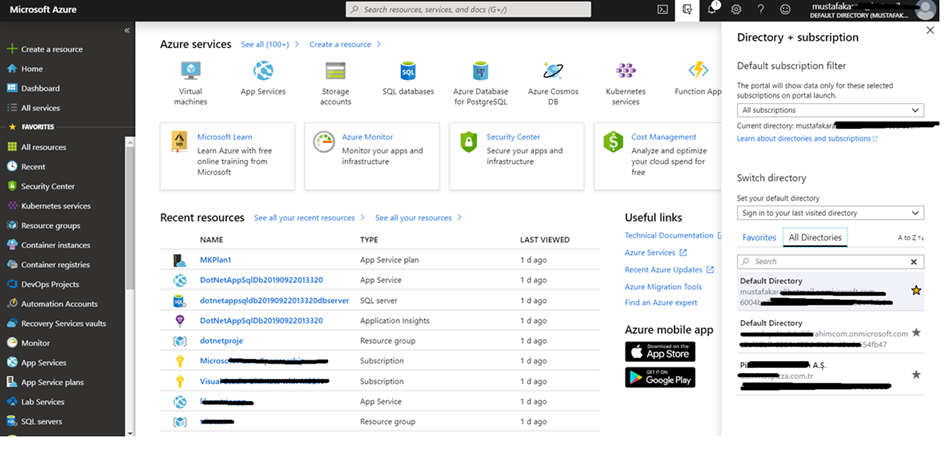Open dotnetproje resource group
The width and height of the screenshot is (949, 450).
tap(222, 341)
